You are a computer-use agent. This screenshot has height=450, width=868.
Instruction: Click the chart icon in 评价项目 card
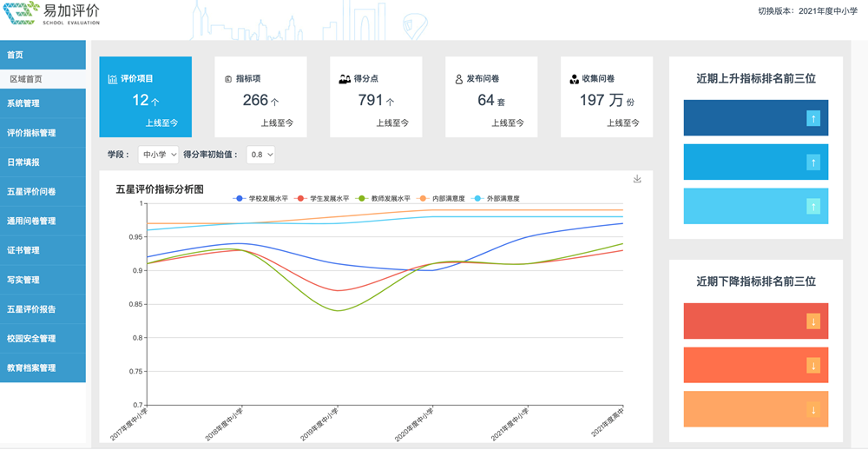point(113,79)
